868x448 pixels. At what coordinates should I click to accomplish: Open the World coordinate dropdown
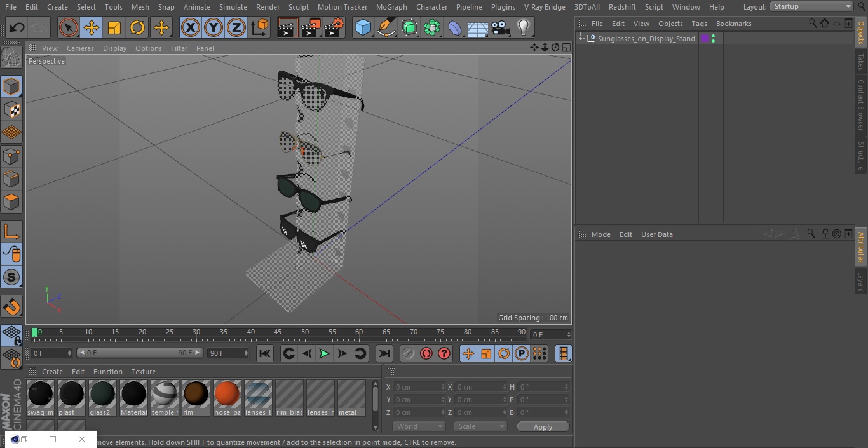(x=419, y=426)
